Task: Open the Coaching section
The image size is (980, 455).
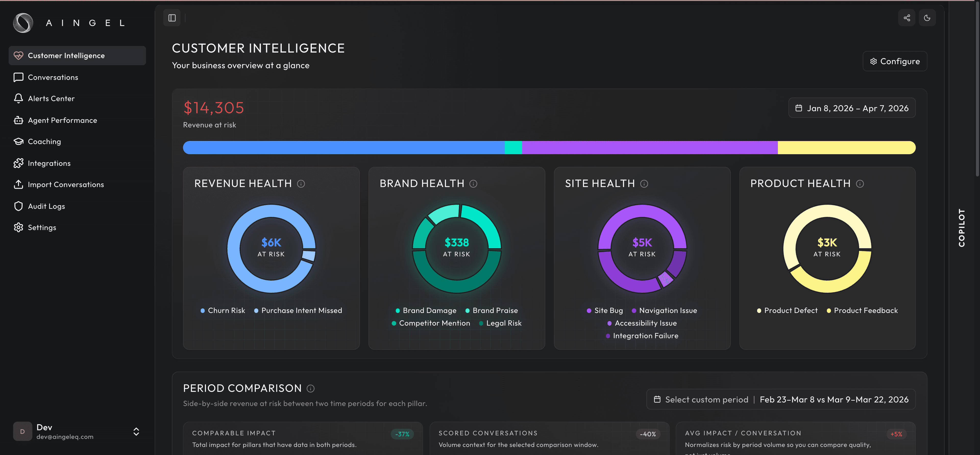Action: coord(77,142)
